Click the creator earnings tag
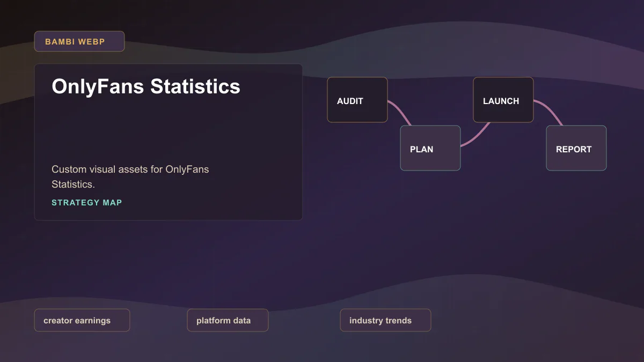The height and width of the screenshot is (362, 644). (x=82, y=320)
